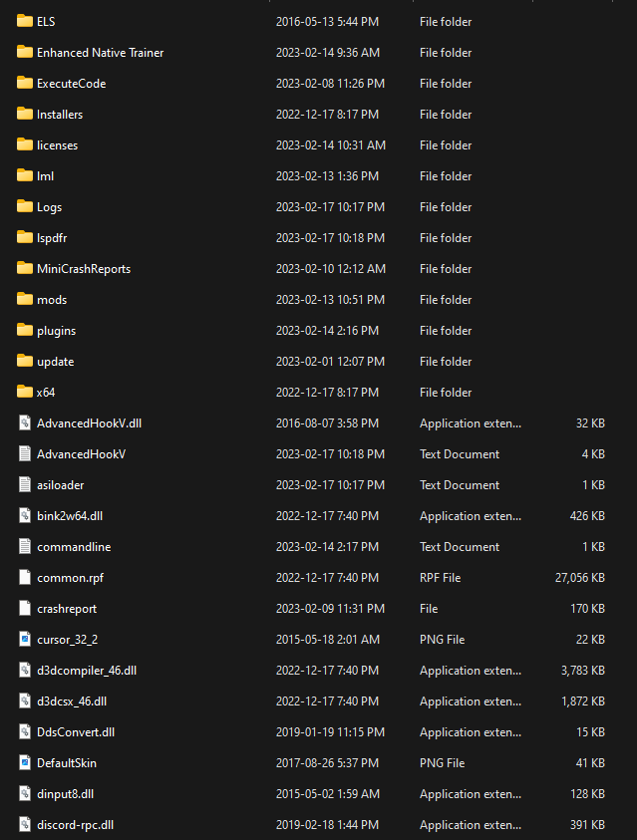Select the lspdfr folder icon
The image size is (637, 840).
(25, 237)
